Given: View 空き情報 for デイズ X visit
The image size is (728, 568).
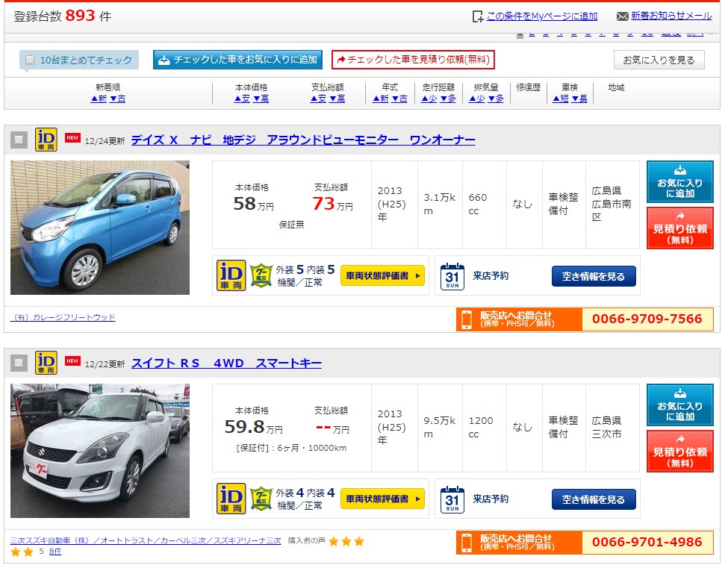Looking at the screenshot, I should 594,277.
